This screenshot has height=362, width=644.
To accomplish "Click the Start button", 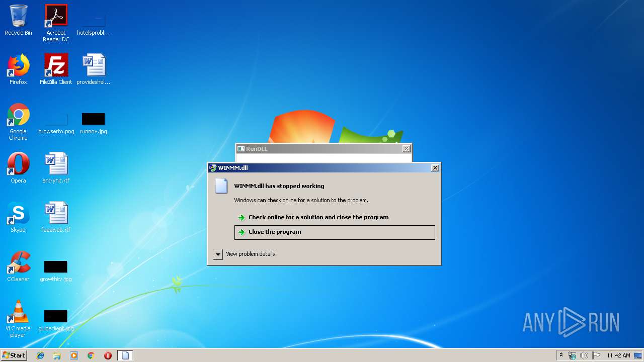I will (x=14, y=355).
